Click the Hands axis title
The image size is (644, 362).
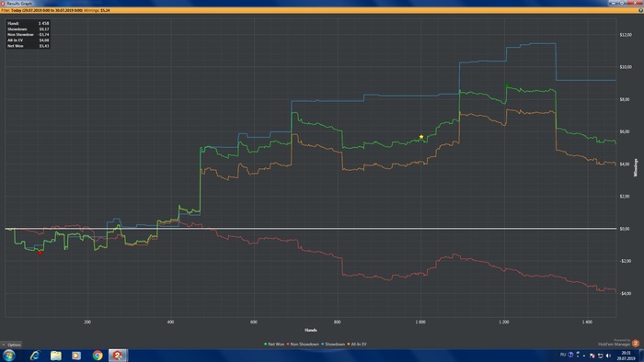click(311, 330)
